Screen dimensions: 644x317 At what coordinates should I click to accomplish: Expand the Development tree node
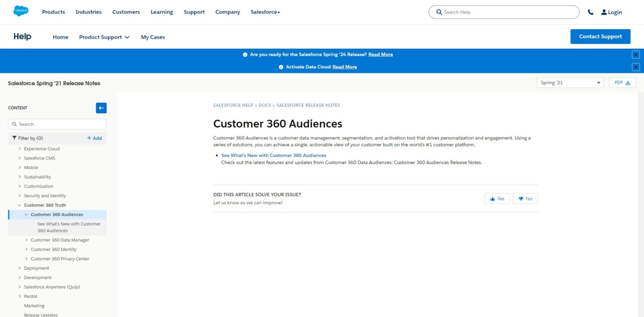(20, 278)
